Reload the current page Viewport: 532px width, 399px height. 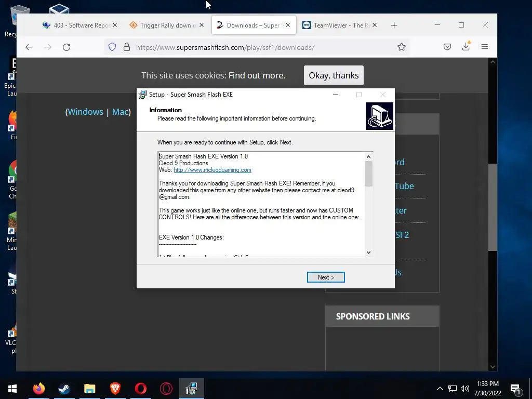tap(66, 47)
